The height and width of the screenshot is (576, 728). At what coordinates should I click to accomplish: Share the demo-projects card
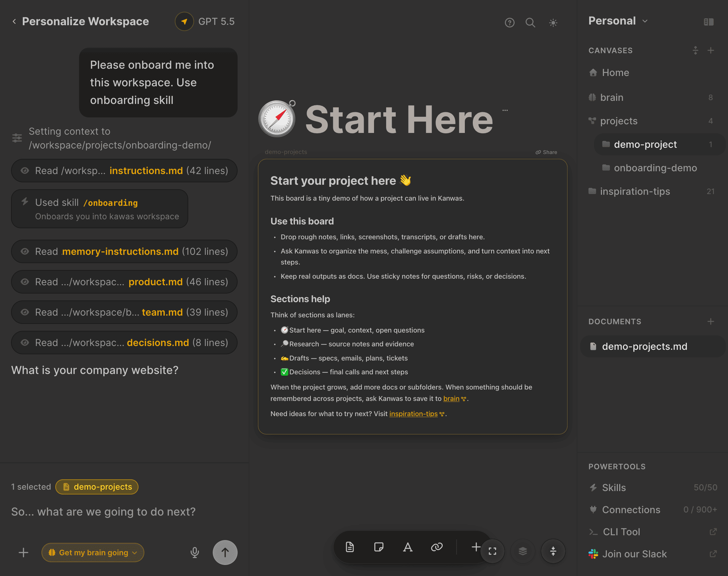click(546, 152)
